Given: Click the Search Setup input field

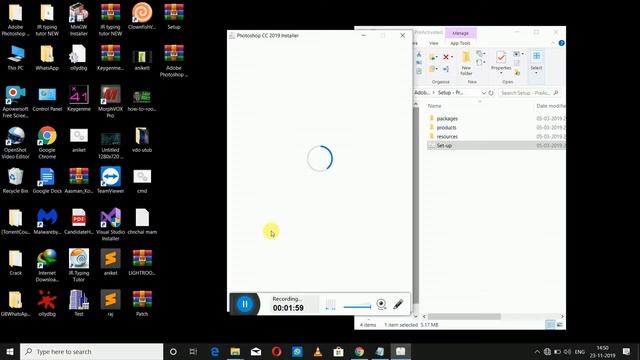Looking at the screenshot, I should tap(529, 93).
